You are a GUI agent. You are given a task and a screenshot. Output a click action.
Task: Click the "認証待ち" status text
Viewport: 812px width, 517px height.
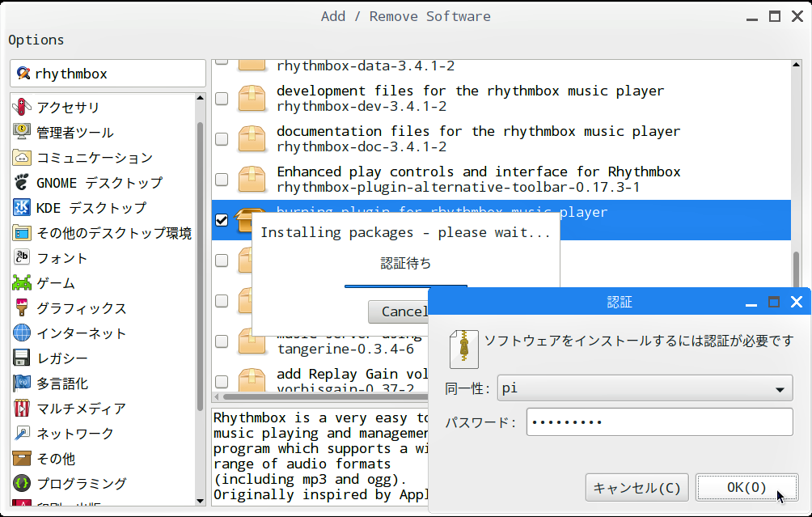point(405,263)
